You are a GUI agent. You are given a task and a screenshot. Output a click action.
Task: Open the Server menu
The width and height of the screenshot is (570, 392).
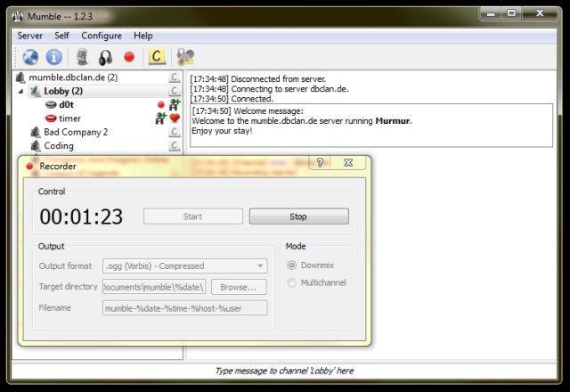[29, 36]
